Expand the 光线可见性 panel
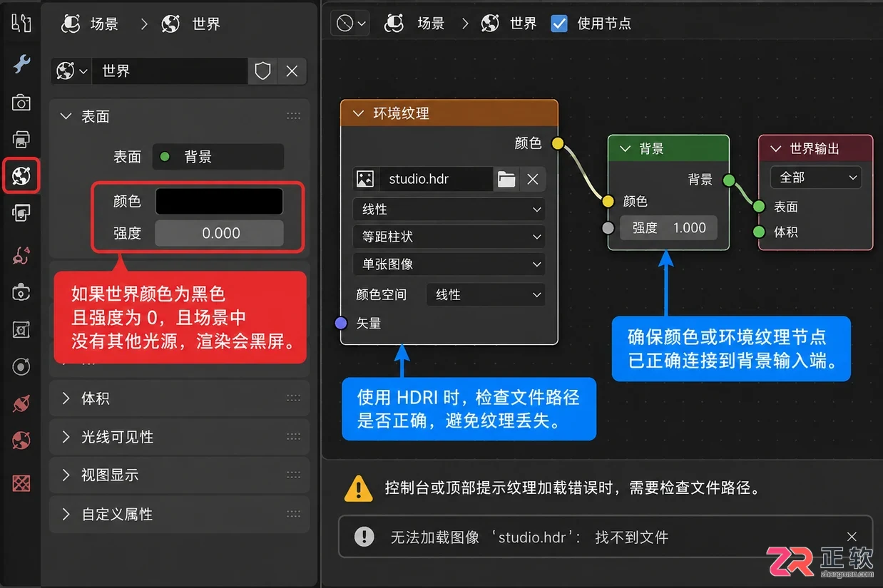 point(66,437)
